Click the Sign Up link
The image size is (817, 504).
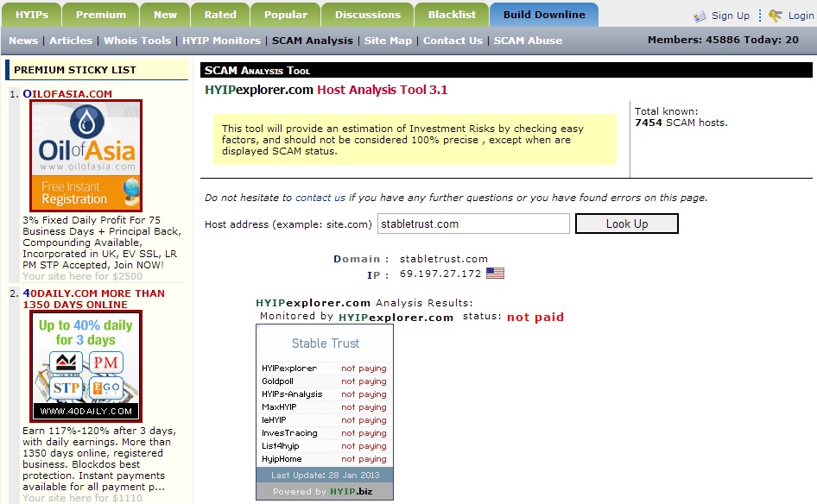[x=730, y=16]
